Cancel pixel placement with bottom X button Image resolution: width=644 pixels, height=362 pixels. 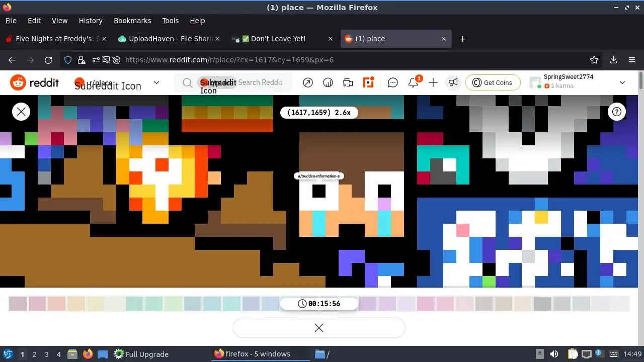319,328
